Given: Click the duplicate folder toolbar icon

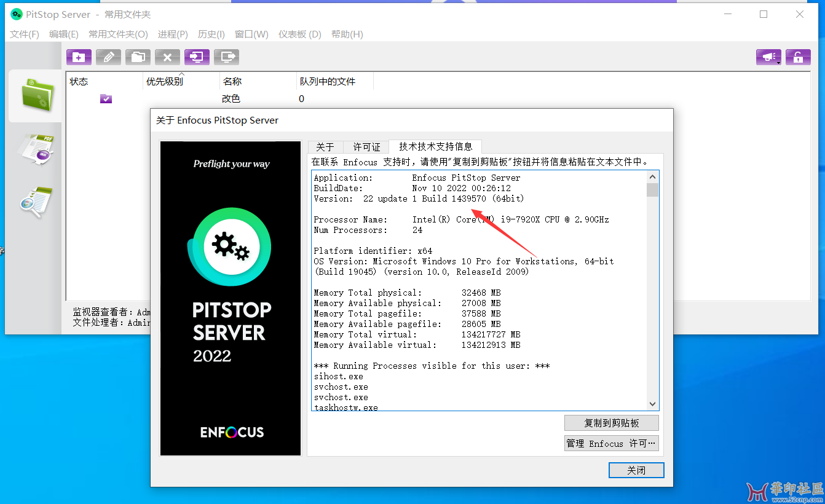Looking at the screenshot, I should click(x=138, y=57).
